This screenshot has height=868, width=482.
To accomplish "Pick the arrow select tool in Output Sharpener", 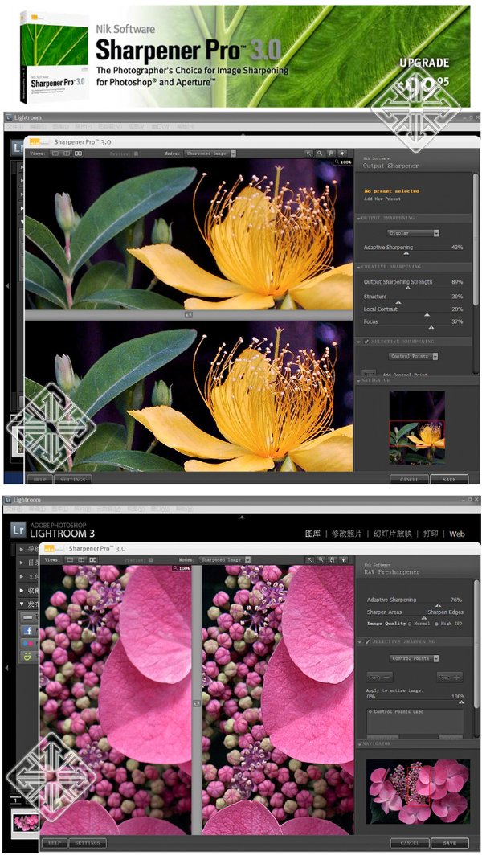I will pyautogui.click(x=309, y=154).
